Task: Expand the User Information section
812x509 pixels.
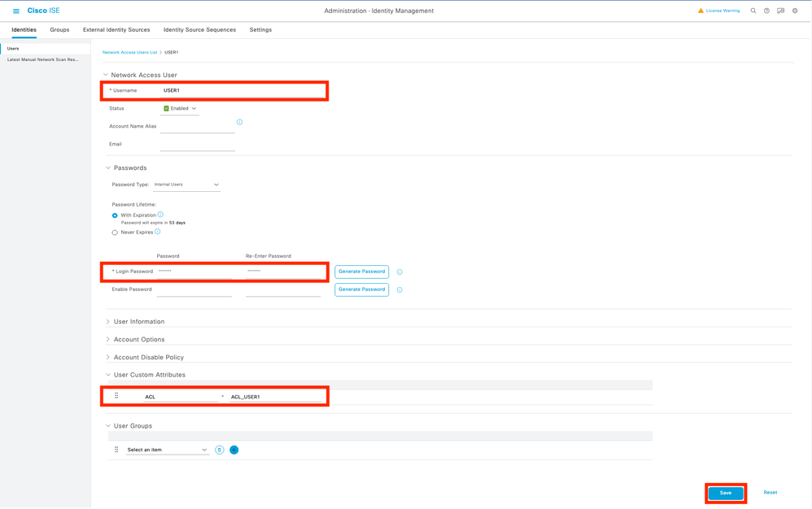Action: (107, 322)
